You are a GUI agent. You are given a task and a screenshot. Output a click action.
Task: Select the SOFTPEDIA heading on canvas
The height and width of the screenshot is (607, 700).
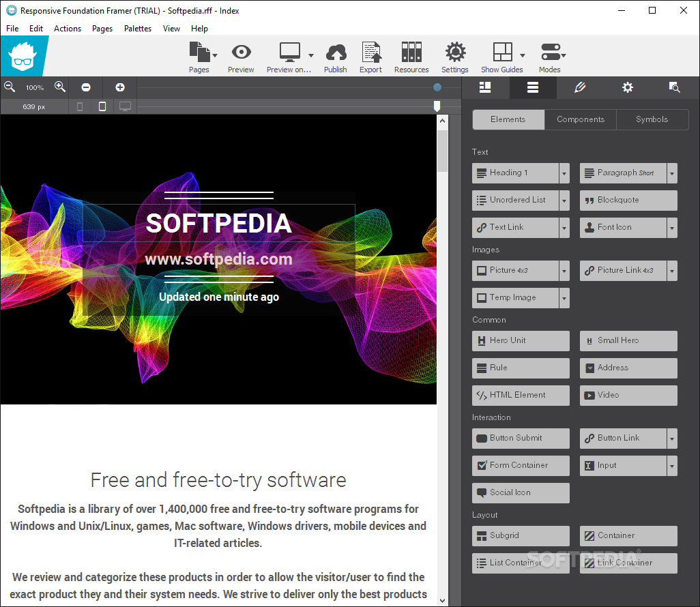pos(219,223)
